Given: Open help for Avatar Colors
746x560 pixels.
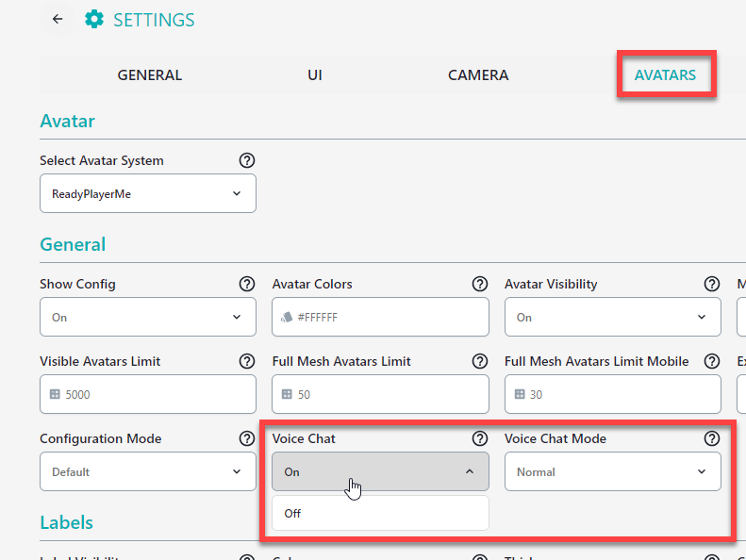Looking at the screenshot, I should (x=479, y=284).
